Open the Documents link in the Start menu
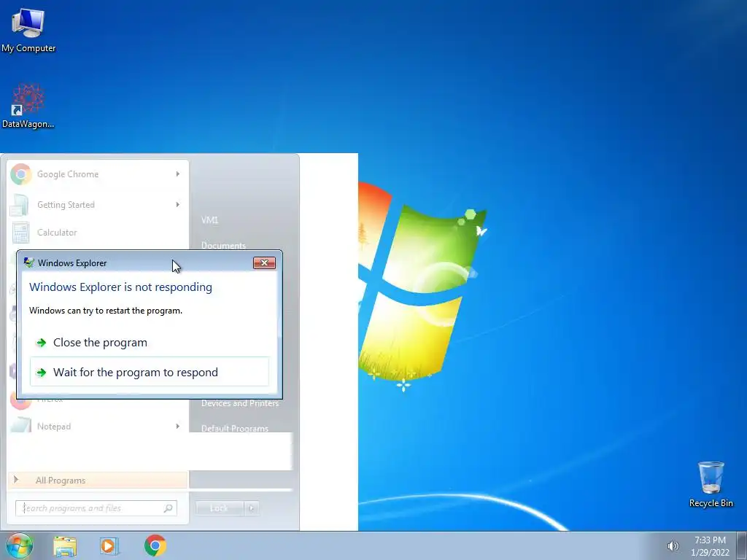This screenshot has width=747, height=560. point(223,246)
